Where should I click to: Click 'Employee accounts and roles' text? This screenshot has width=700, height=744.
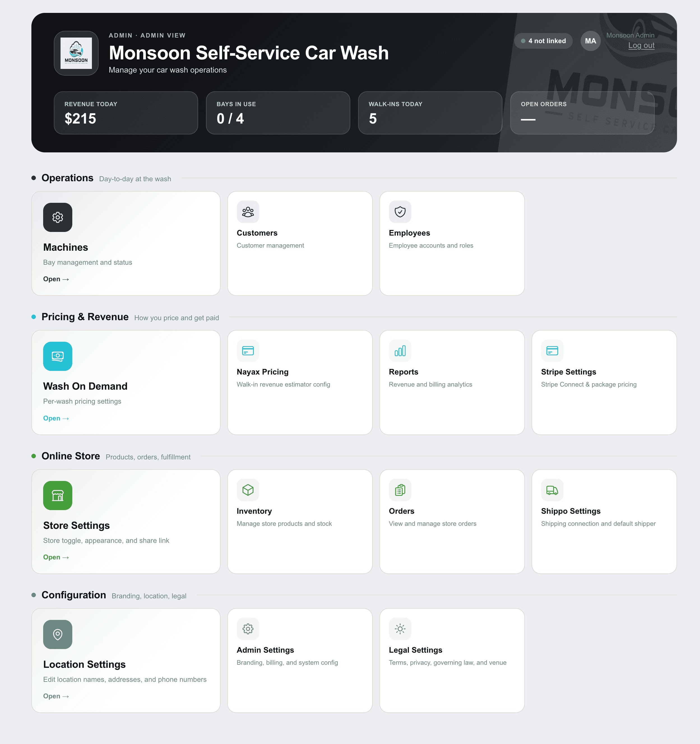pyautogui.click(x=431, y=245)
